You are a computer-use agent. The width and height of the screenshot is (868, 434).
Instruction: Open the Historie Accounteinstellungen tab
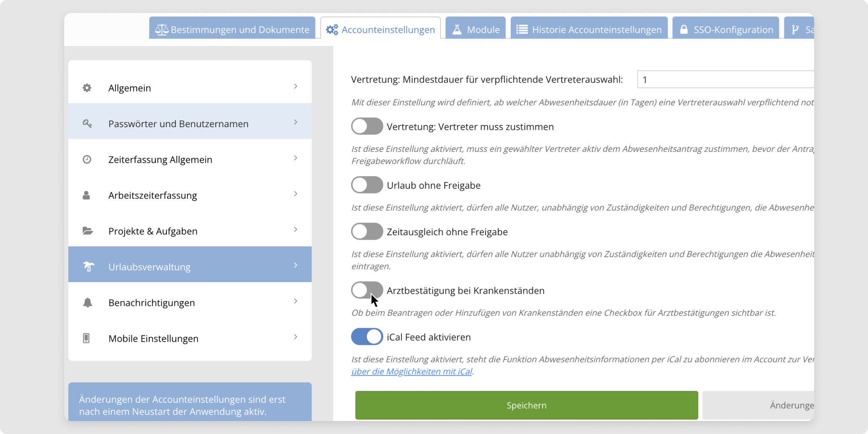click(x=589, y=30)
